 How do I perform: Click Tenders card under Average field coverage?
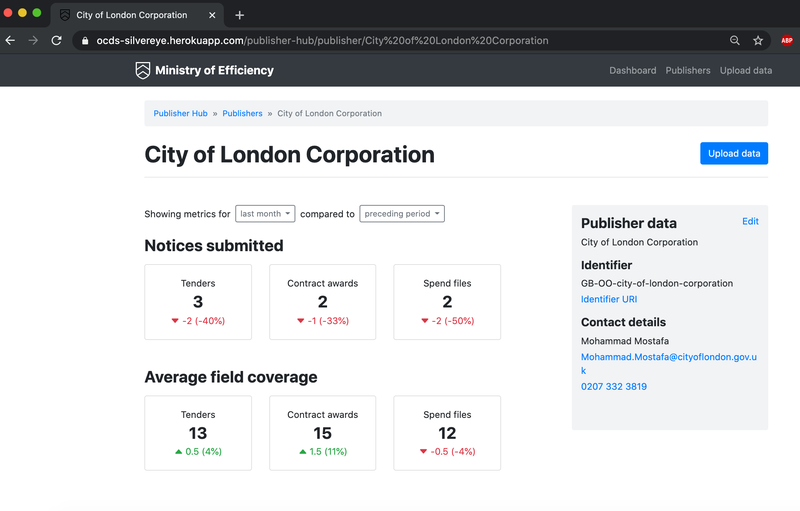198,433
